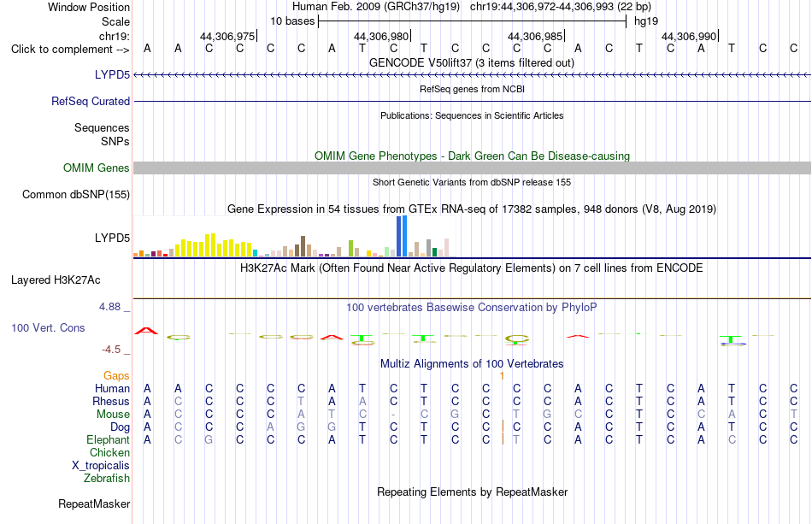Screen dimensions: 812x524
Task: Click the orange '1' insertion count in Gaps
Action: pyautogui.click(x=502, y=376)
